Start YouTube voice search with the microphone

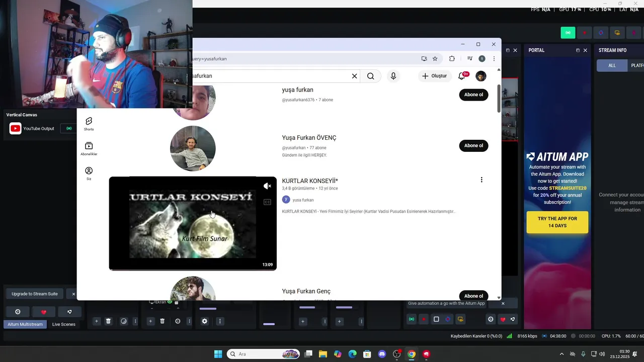click(x=393, y=76)
